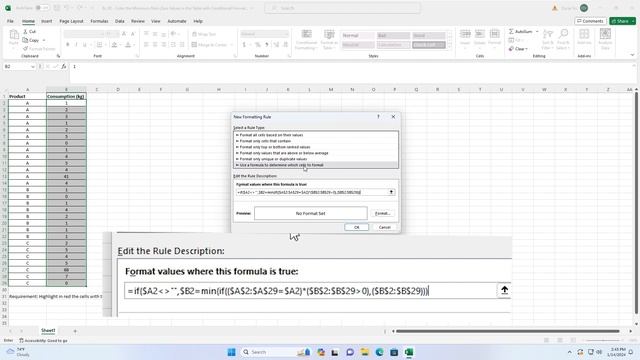This screenshot has height=360, width=640.
Task: Add a new sheet with plus icon
Action: click(75, 331)
